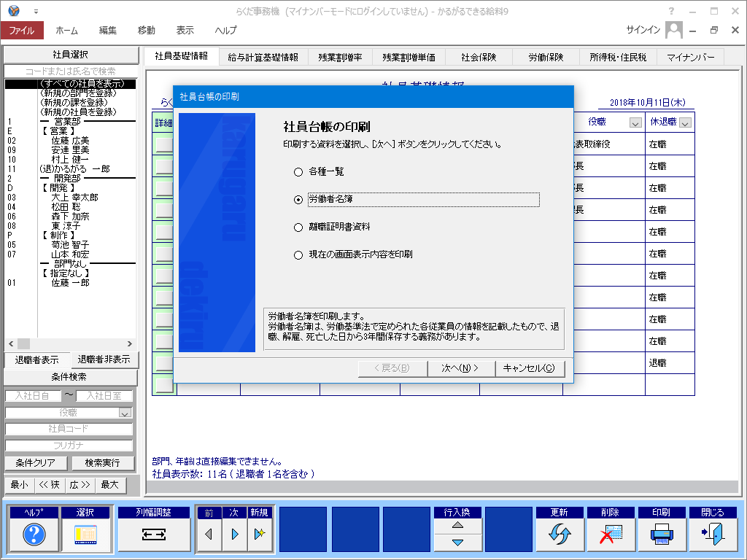Switch to 労働保険 tab
The image size is (747, 560).
click(546, 57)
